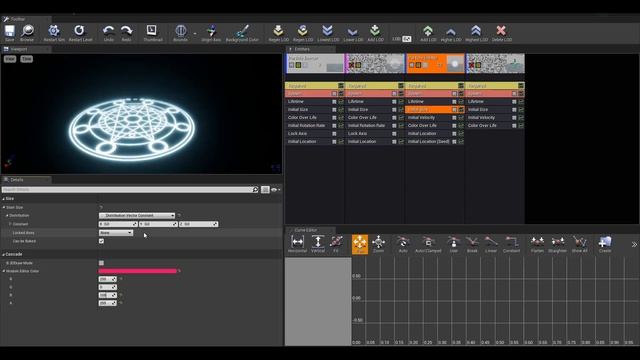Toggle checkbox on orange selected Initial Size module
640x360 pixels.
(454, 109)
